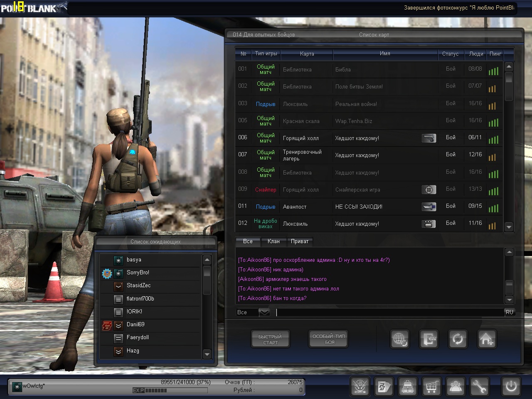Click the rank icon beside wOwIcfg* in status bar
This screenshot has width=532, height=399.
17,387
